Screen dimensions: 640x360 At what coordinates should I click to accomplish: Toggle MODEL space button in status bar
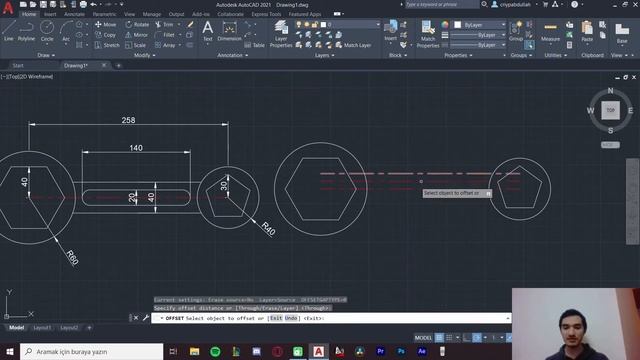[423, 338]
